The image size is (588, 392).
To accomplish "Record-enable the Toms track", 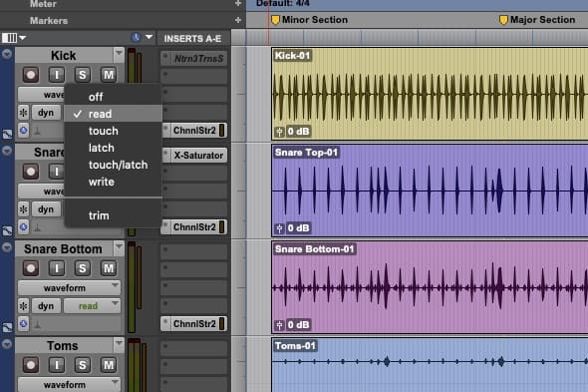I will (31, 365).
